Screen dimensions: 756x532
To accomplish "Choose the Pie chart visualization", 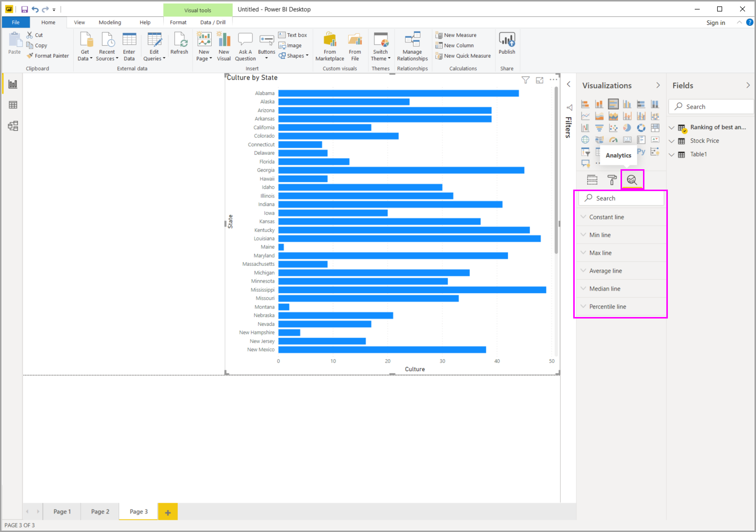I will [627, 128].
